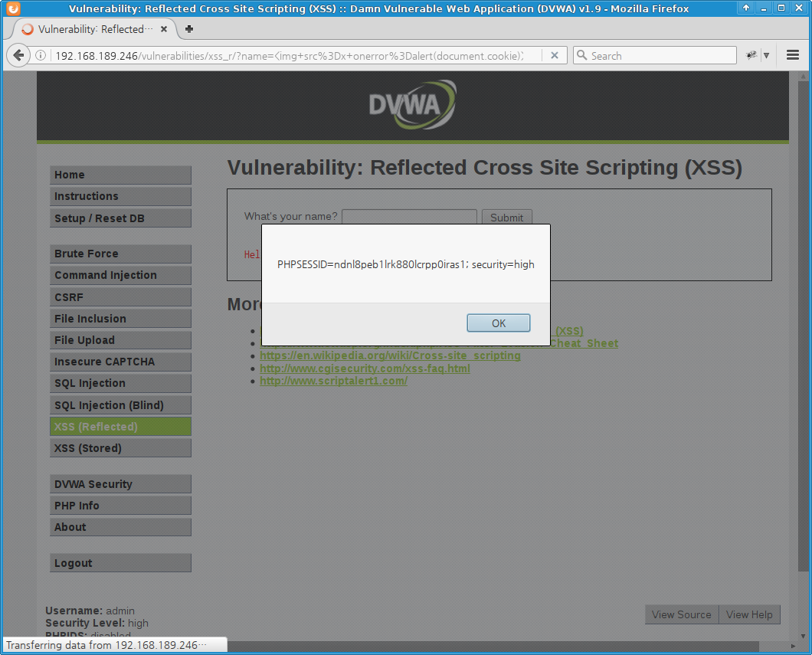Open the Instructions page
812x655 pixels.
tap(121, 196)
